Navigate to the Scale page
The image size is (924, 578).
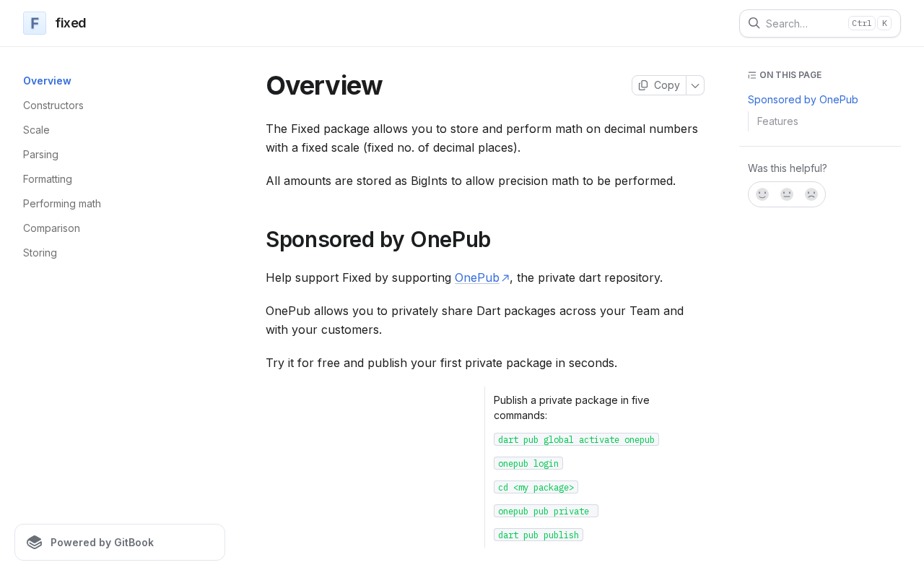[36, 130]
